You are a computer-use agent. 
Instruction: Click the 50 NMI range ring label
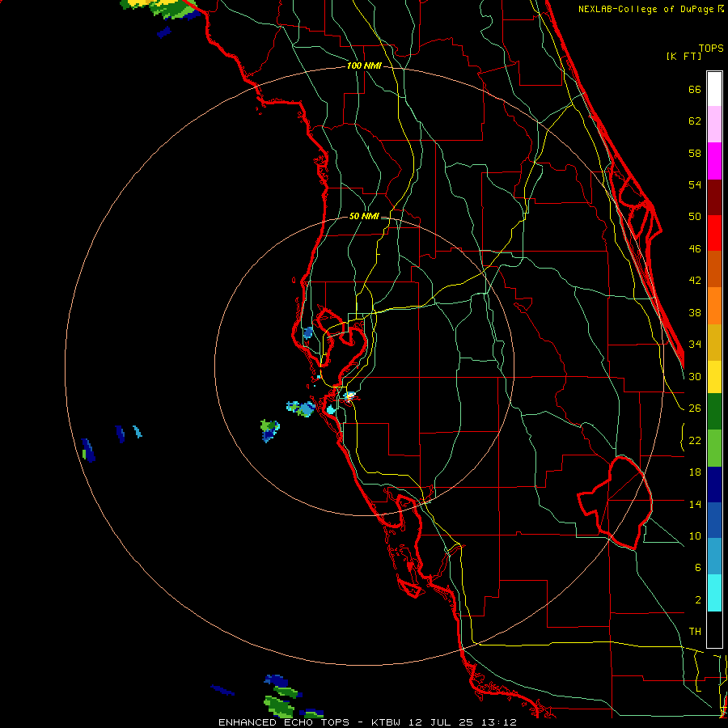coord(364,216)
